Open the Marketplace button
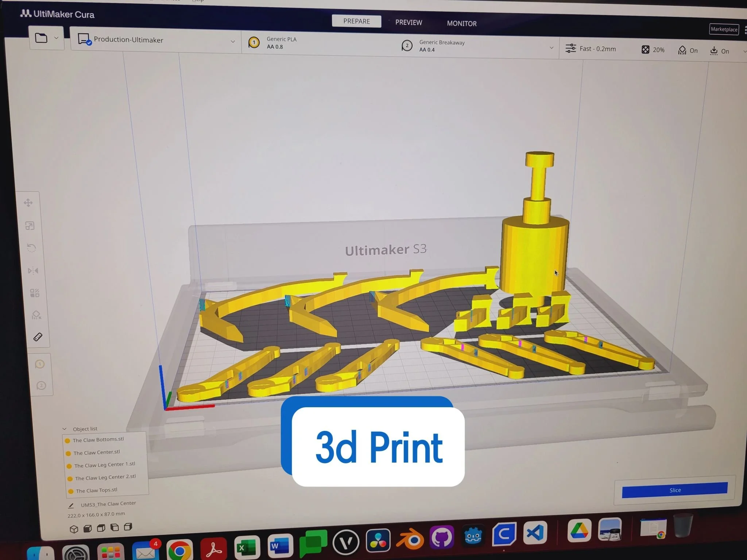 tap(724, 29)
